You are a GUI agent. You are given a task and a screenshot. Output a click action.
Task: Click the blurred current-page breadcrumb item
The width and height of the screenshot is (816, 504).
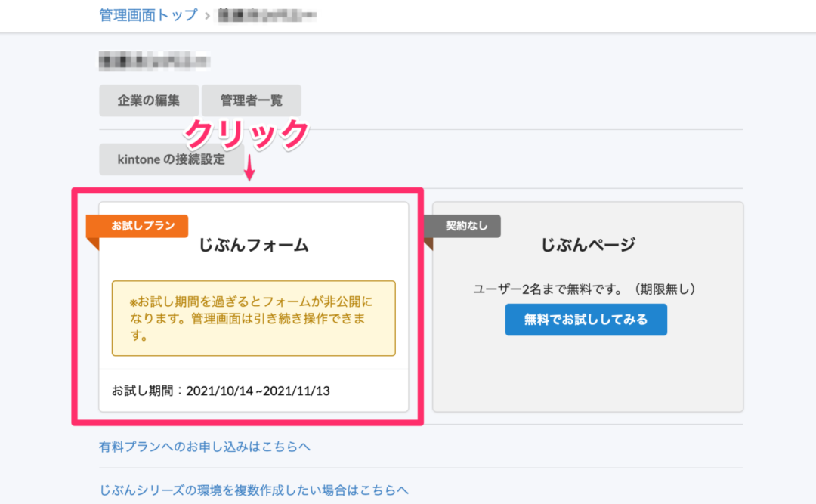click(x=266, y=15)
